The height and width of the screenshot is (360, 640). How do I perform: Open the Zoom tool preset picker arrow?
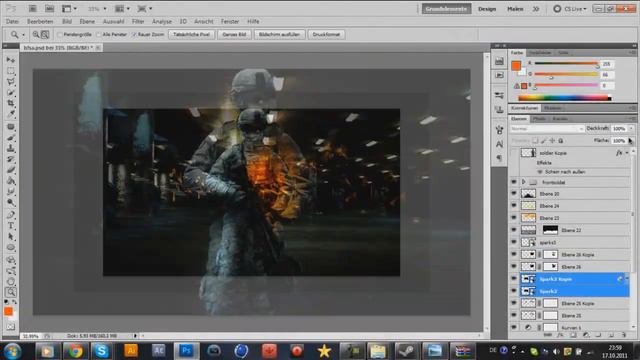(x=23, y=35)
